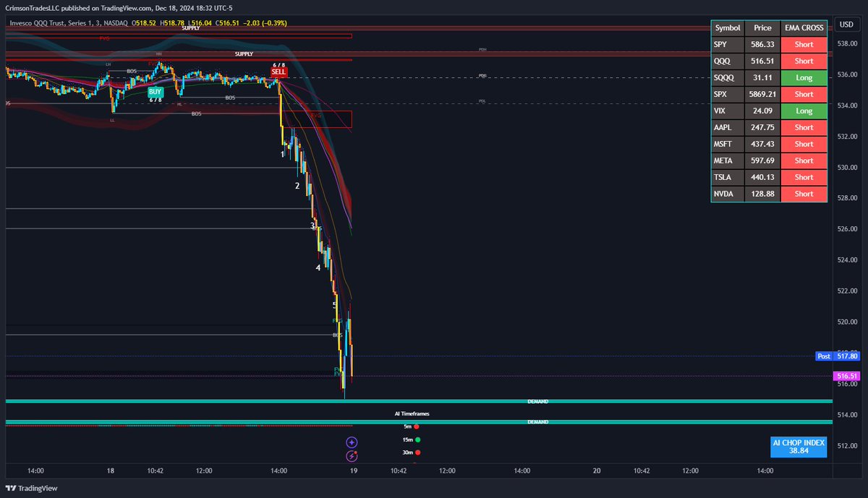Click the Invesco QQQ Trust chart title
868x498 pixels.
[69, 23]
